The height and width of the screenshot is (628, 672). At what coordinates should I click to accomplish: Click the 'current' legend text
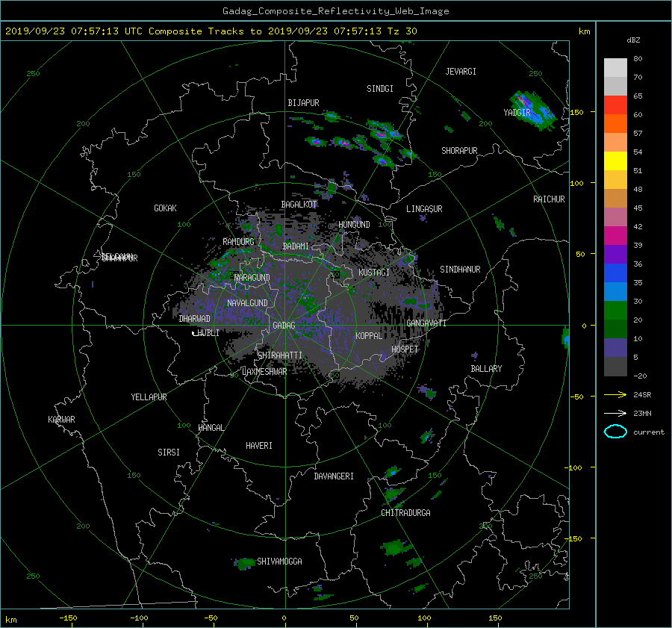point(648,432)
